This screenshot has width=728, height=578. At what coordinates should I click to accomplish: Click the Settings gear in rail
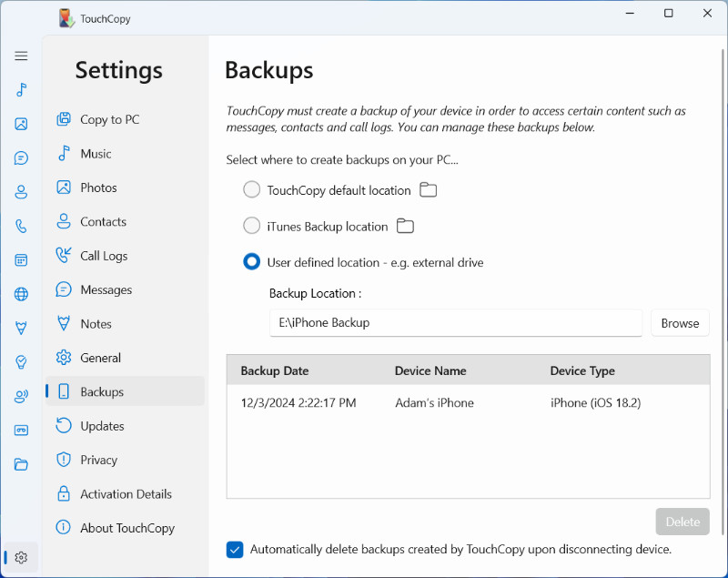tap(21, 558)
